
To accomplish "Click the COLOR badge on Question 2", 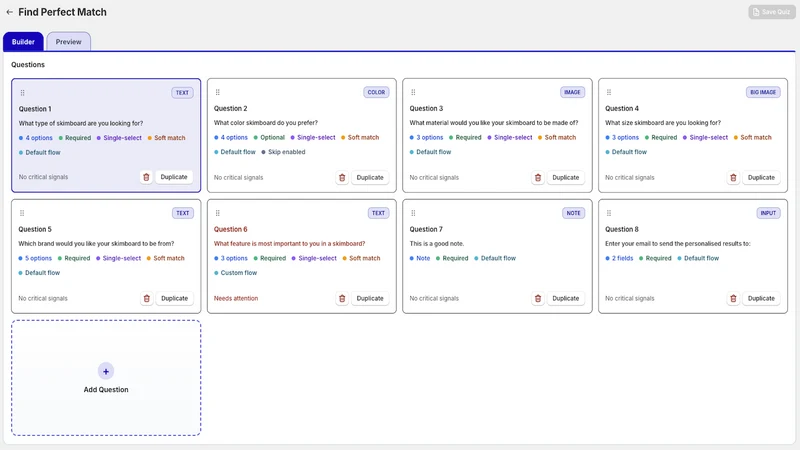I will click(376, 92).
